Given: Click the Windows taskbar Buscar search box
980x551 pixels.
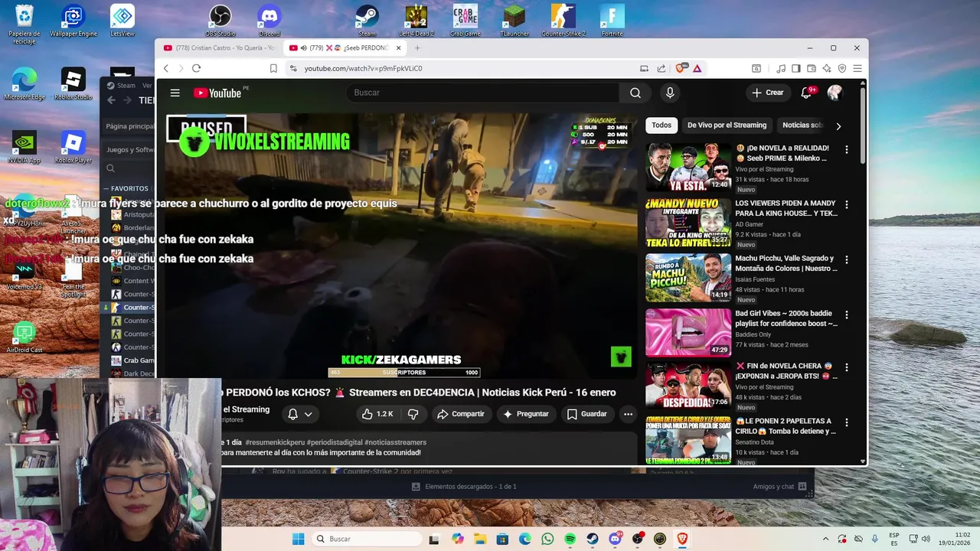Looking at the screenshot, I should click(366, 539).
